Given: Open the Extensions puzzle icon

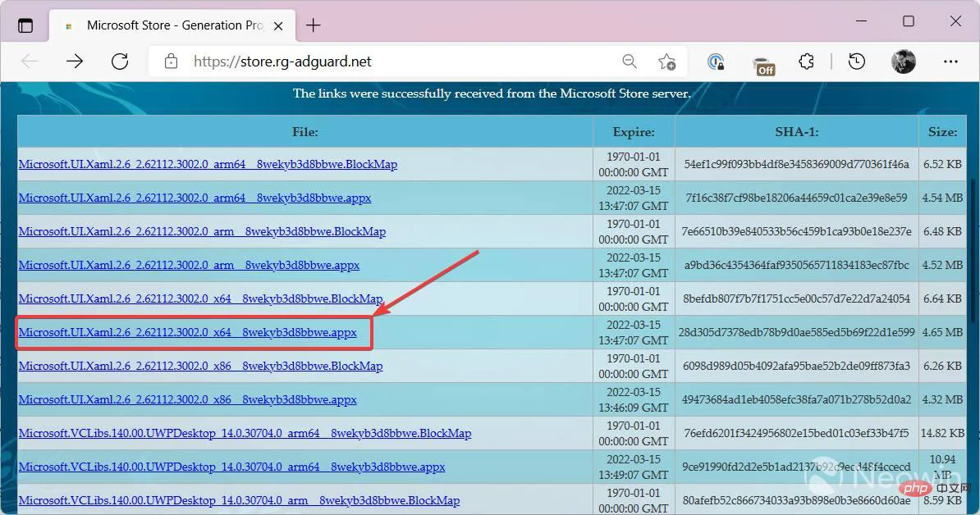Looking at the screenshot, I should click(x=806, y=62).
